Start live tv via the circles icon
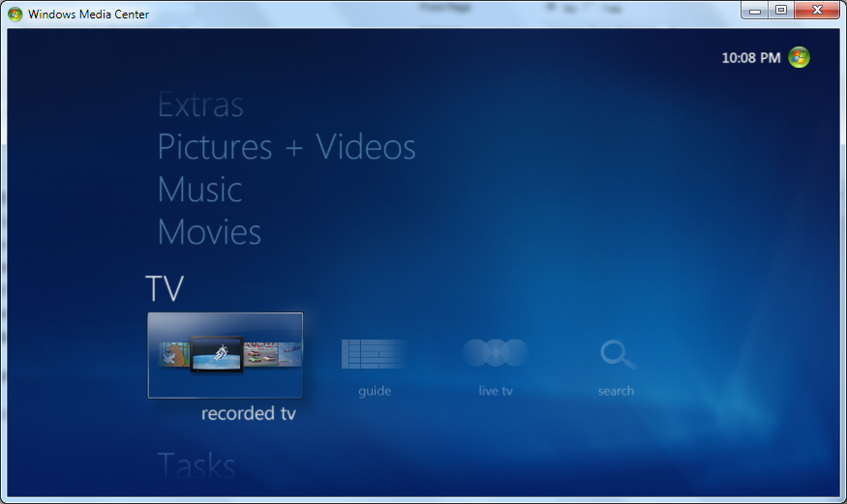This screenshot has height=504, width=847. click(x=496, y=353)
